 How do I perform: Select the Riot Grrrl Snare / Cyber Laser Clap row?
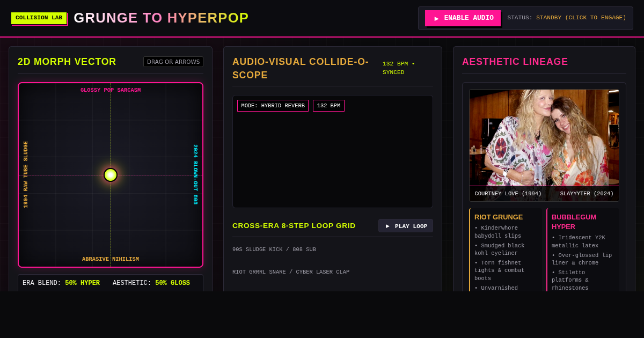(x=291, y=272)
